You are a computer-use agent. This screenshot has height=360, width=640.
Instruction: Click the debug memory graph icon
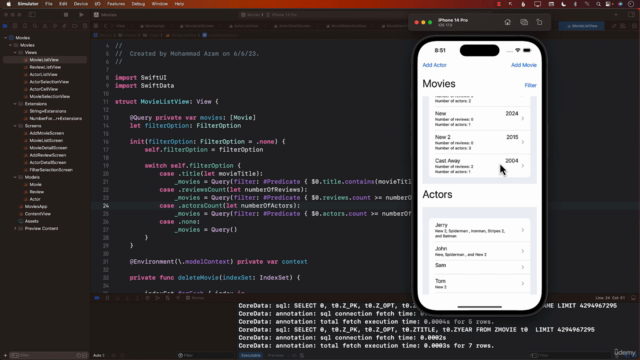tap(157, 298)
